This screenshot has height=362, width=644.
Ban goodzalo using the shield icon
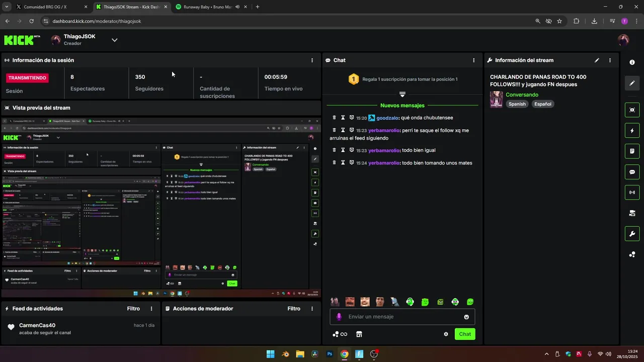click(352, 118)
